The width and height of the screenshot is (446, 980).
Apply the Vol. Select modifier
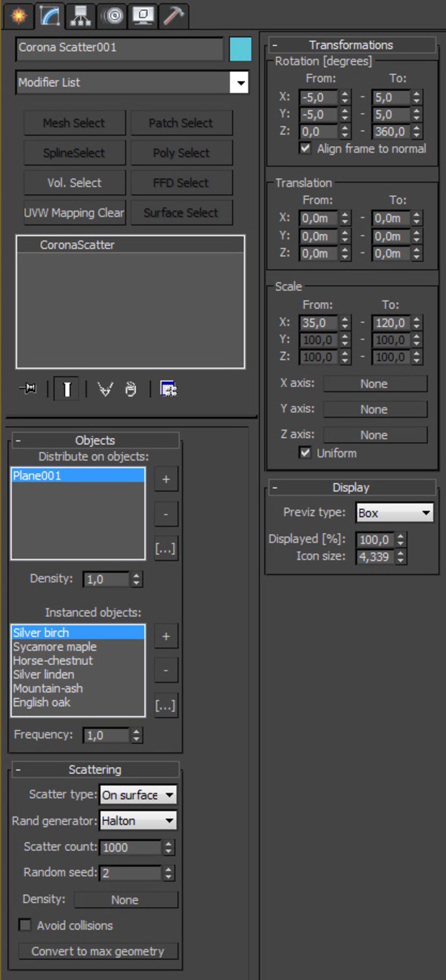[75, 183]
